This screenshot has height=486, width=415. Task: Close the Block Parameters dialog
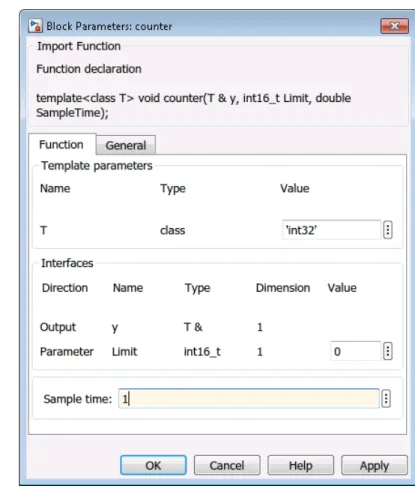pos(394,26)
